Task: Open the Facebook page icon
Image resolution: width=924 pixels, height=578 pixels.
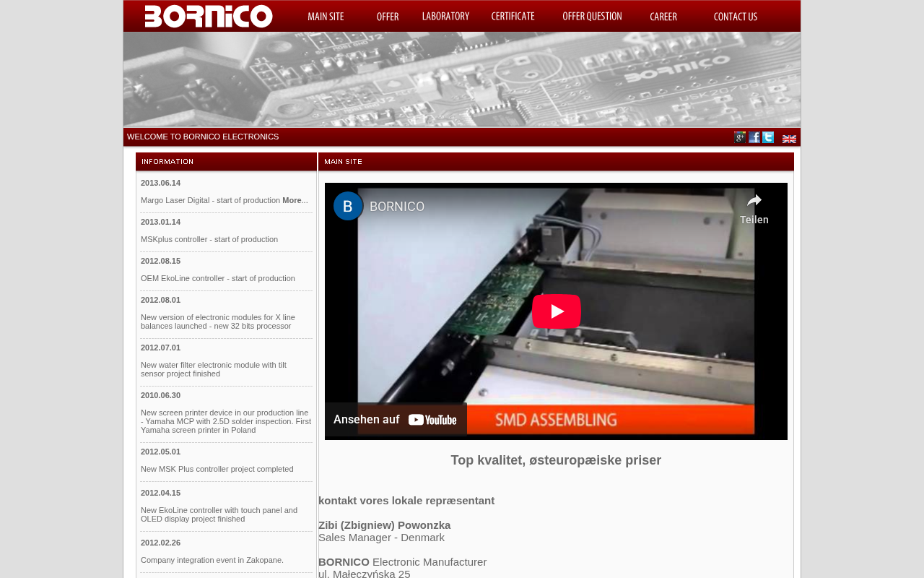Action: (754, 137)
